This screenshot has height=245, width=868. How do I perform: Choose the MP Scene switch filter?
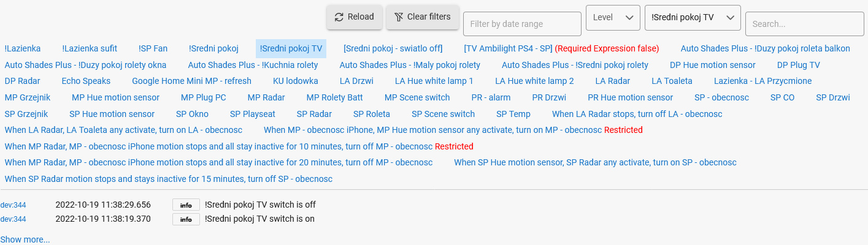point(417,97)
